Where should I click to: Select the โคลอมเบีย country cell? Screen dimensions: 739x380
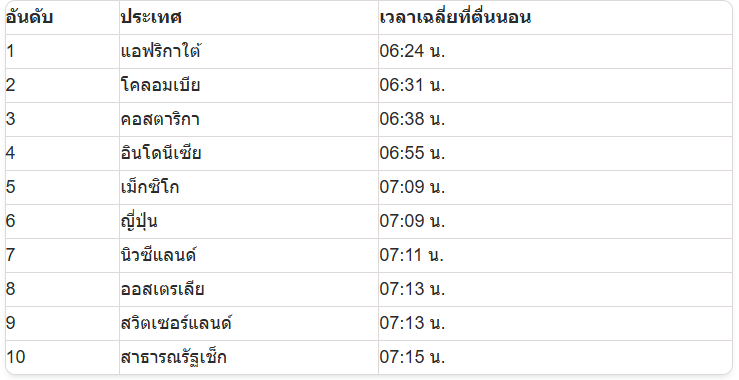pos(249,85)
